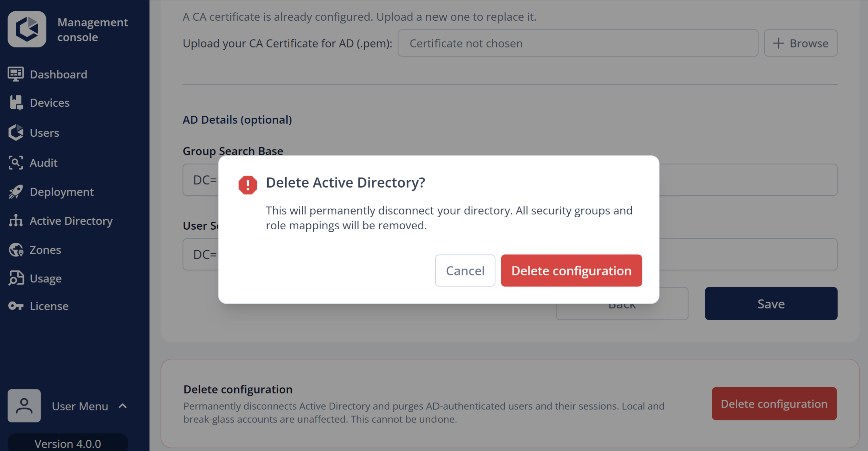Screen dimensions: 868x451
Task: Open the Dashboard monitor icon
Action: 16,74
